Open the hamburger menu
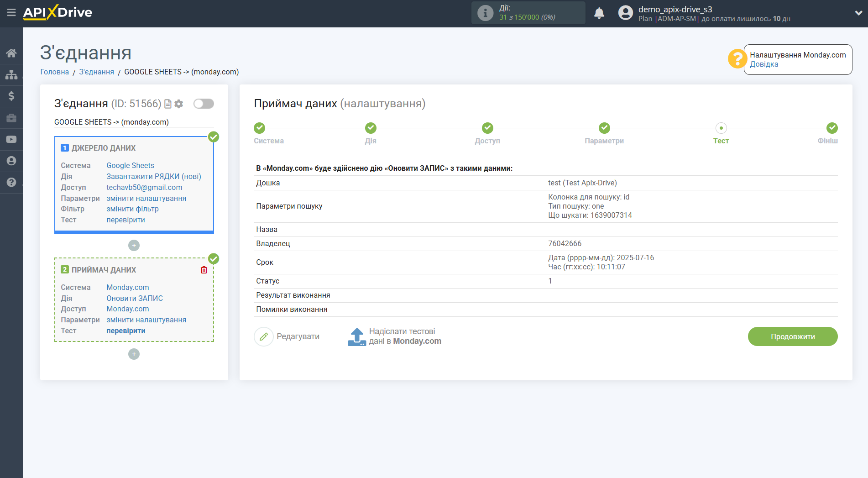Viewport: 868px width, 478px height. (x=11, y=12)
